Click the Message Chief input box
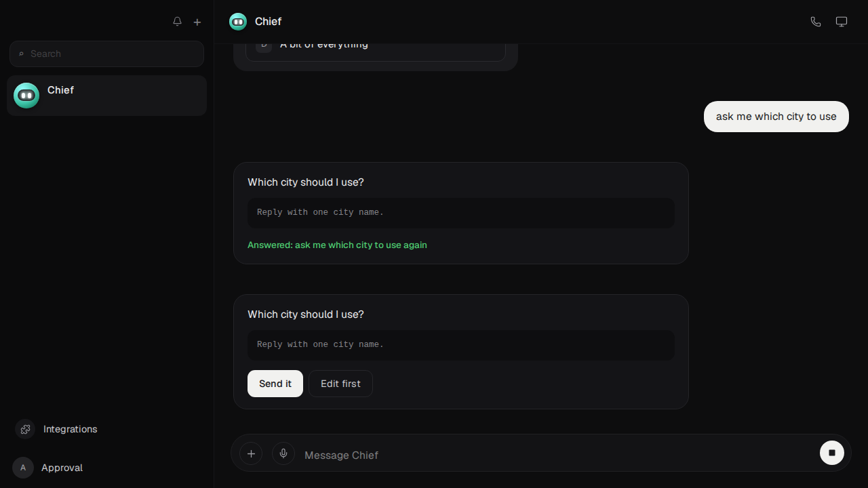Image resolution: width=868 pixels, height=488 pixels. (556, 455)
